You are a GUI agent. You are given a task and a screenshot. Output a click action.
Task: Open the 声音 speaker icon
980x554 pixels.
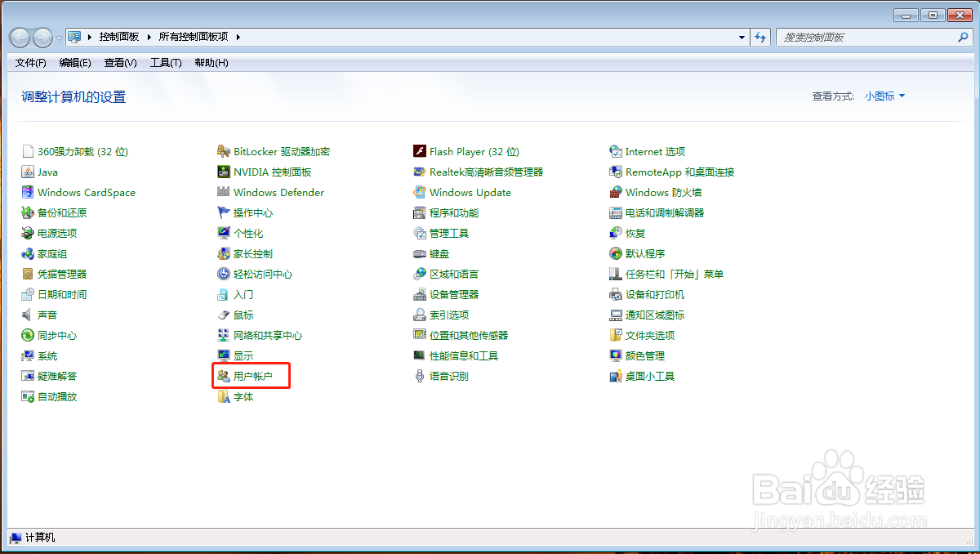(28, 315)
